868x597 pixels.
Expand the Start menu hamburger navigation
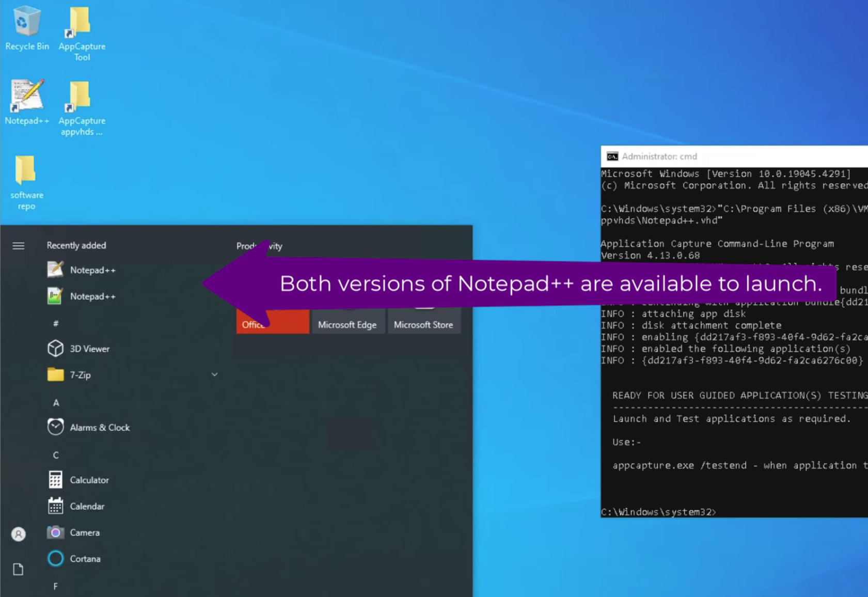18,246
